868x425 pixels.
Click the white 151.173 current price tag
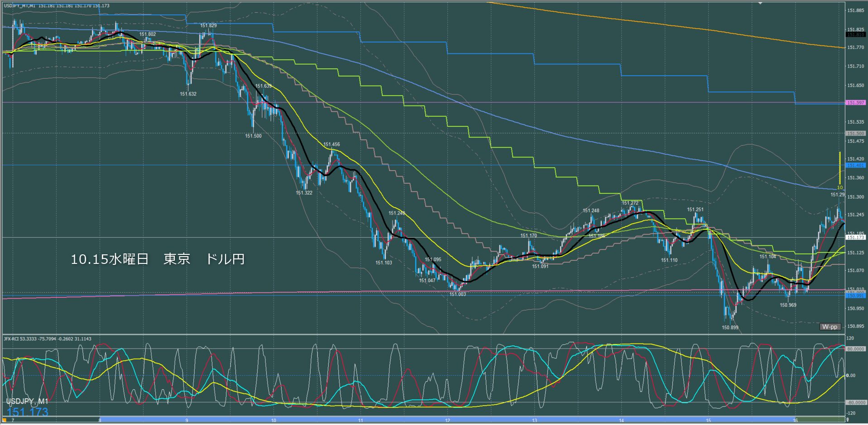[x=855, y=237]
